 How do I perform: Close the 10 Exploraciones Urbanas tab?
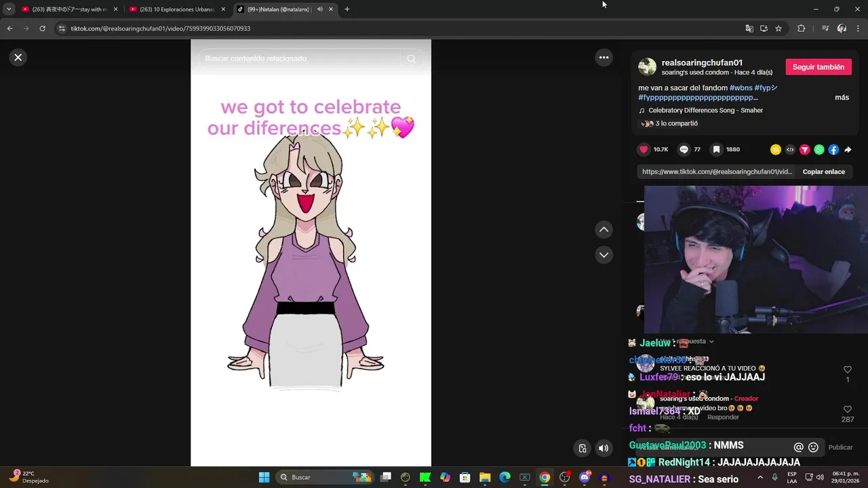[x=223, y=9]
